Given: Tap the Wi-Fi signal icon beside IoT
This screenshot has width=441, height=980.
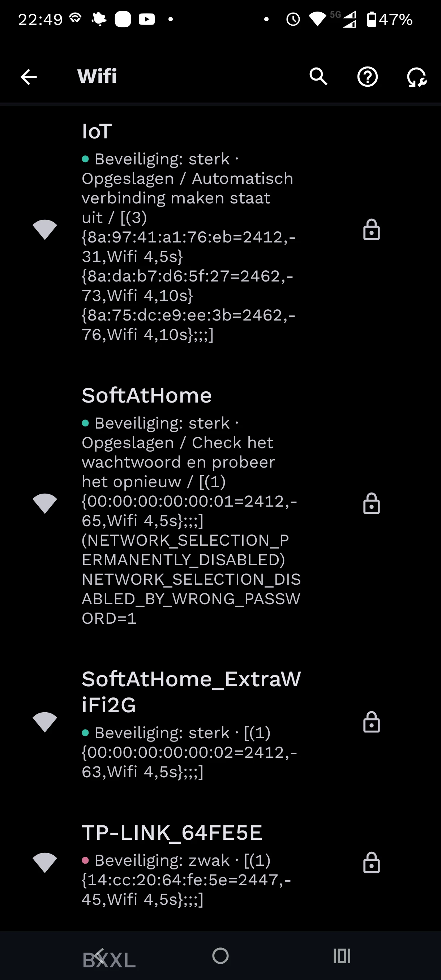Looking at the screenshot, I should tap(45, 230).
